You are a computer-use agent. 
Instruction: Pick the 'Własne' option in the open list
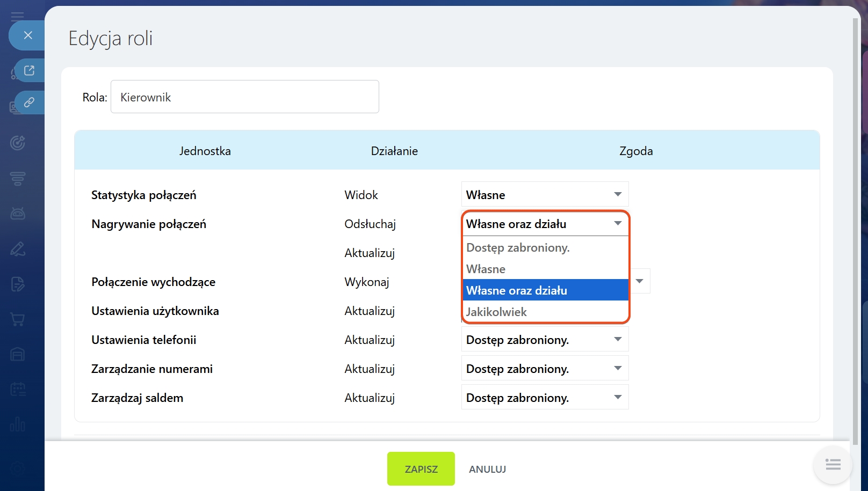click(486, 269)
